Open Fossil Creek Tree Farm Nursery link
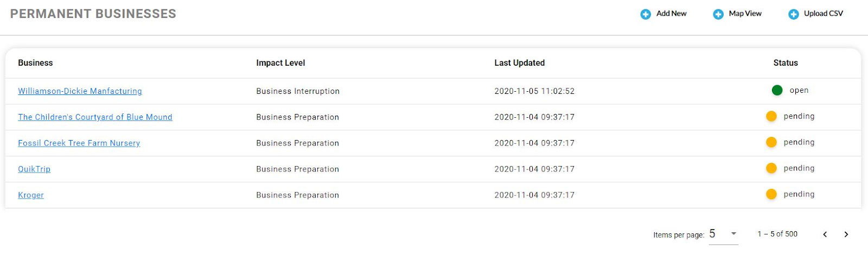Image resolution: width=868 pixels, height=254 pixels. tap(79, 143)
